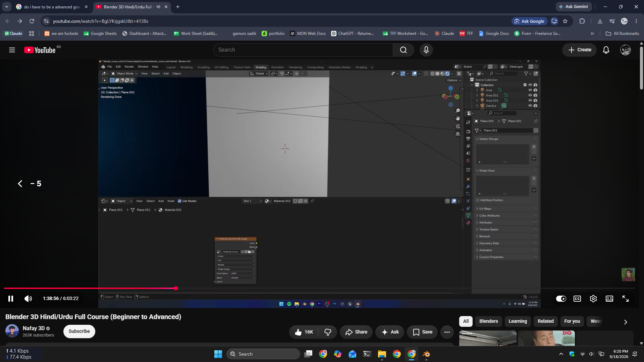Show more filter chips arrow
Screen dimensions: 644x362
626,322
